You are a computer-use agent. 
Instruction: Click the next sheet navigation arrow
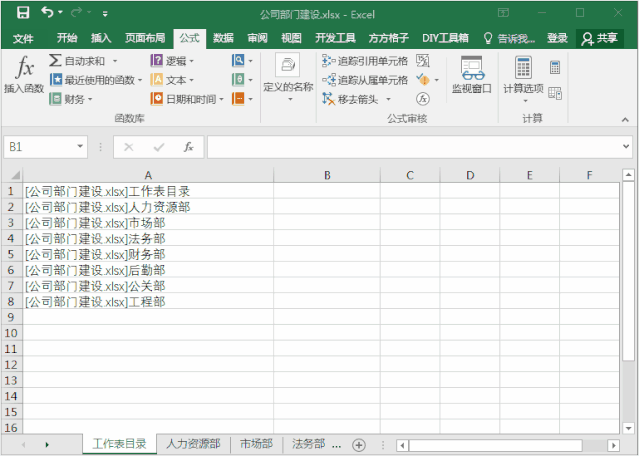[x=47, y=445]
